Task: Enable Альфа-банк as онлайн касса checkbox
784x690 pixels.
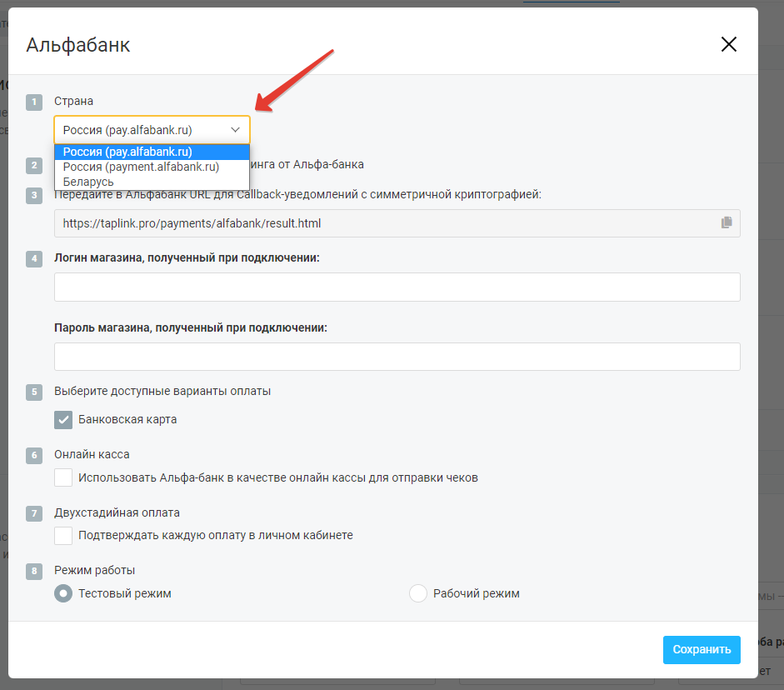Action: click(63, 477)
